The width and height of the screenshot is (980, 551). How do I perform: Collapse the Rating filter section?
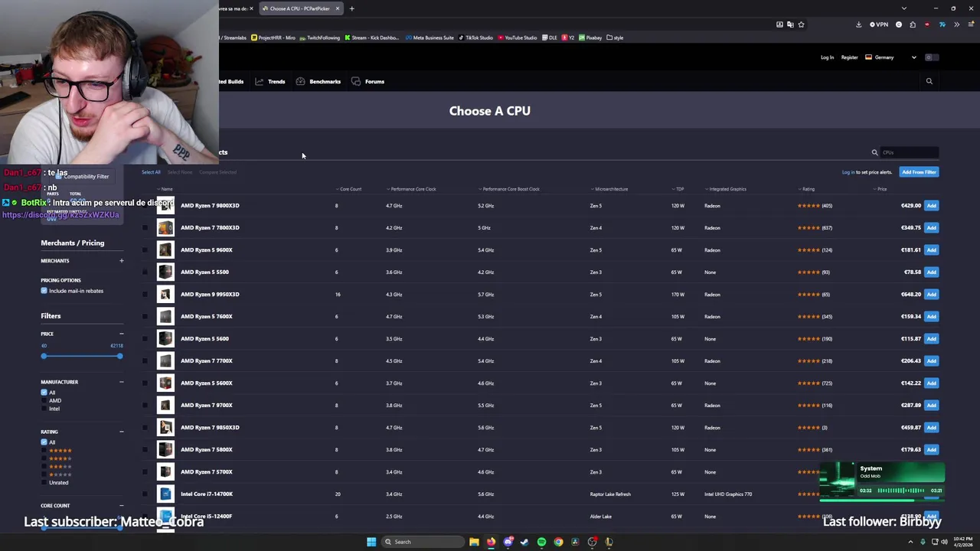pyautogui.click(x=121, y=432)
